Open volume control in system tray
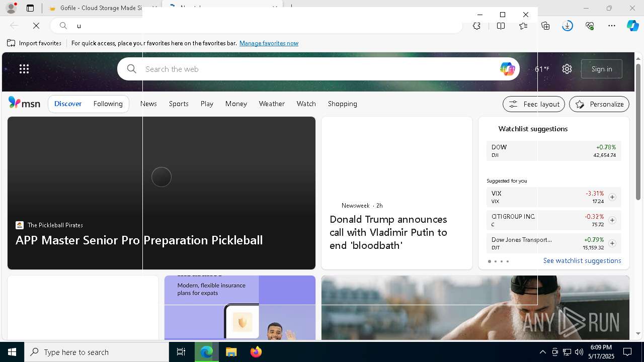This screenshot has width=644, height=362. click(579, 352)
